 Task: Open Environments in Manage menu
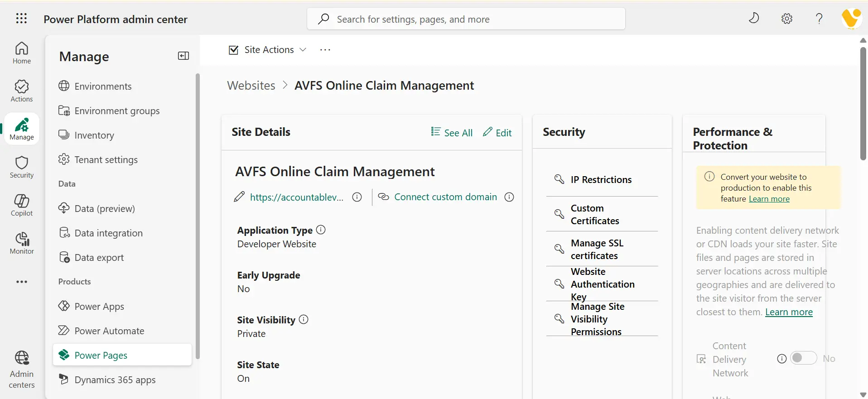[103, 86]
